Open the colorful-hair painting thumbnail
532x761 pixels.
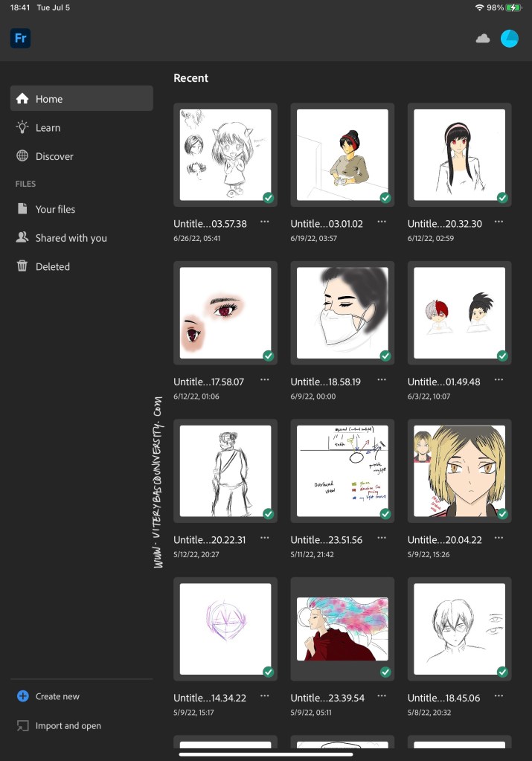(x=342, y=629)
